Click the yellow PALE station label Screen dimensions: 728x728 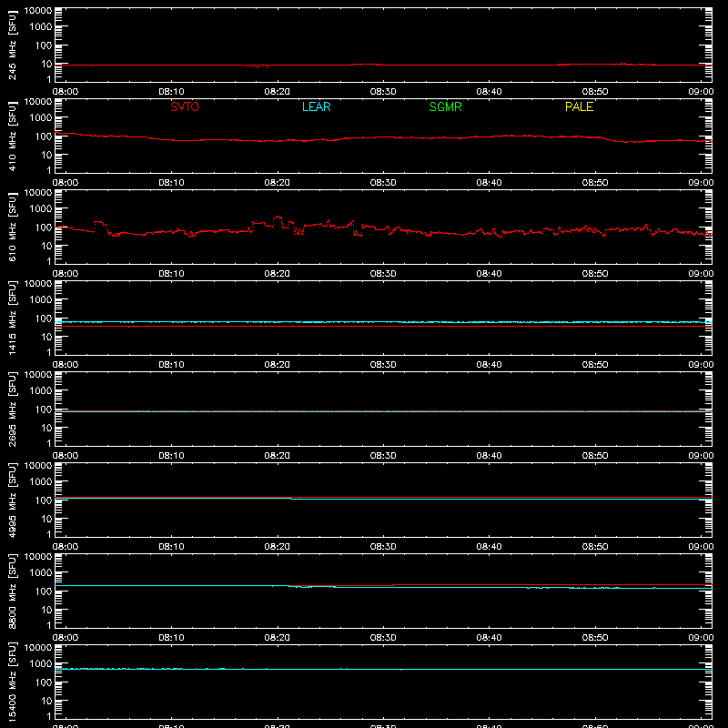tap(579, 106)
